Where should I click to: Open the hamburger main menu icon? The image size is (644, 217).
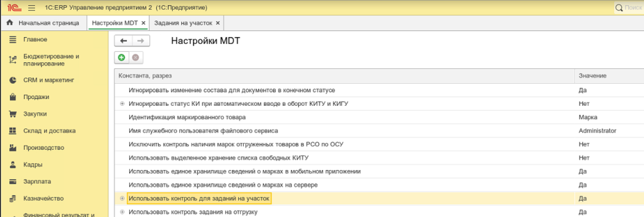[x=32, y=8]
